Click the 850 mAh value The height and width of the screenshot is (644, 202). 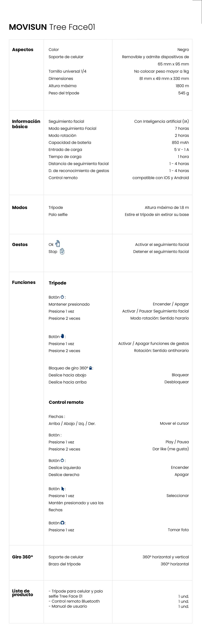coord(180,142)
